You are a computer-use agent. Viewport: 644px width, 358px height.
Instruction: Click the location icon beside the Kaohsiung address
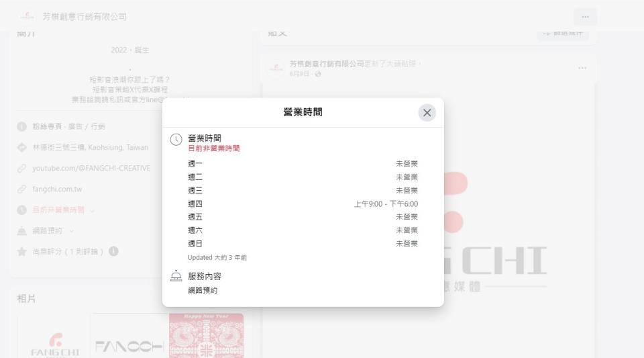click(21, 148)
